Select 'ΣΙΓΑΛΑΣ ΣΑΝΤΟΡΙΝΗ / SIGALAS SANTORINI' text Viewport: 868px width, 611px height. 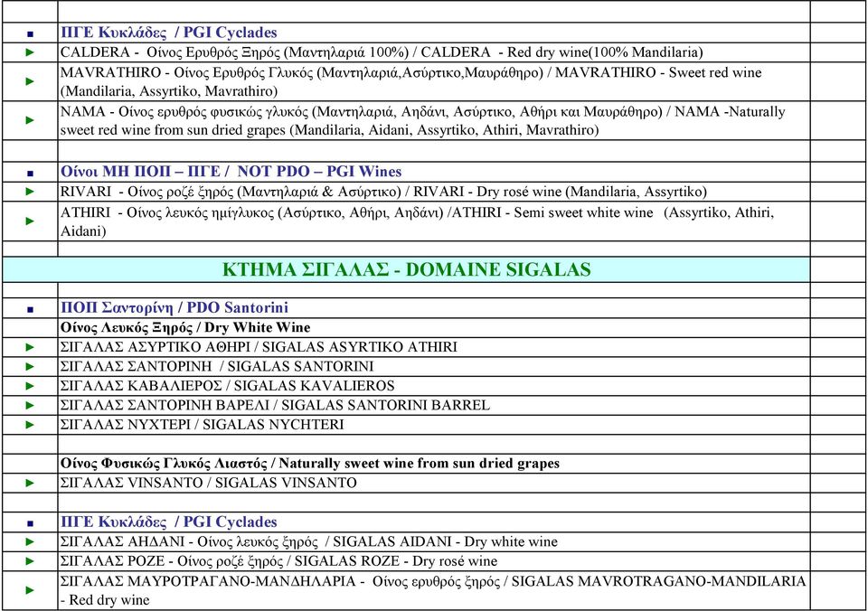(217, 366)
